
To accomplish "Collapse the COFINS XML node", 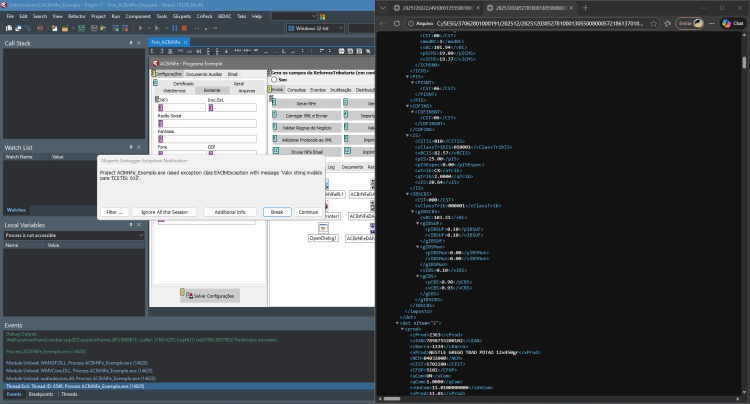I will (x=408, y=106).
